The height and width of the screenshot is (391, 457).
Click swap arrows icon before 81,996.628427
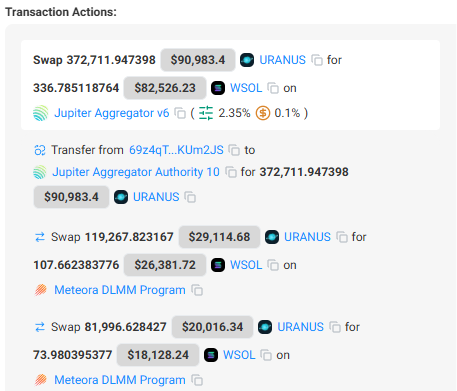coord(40,327)
